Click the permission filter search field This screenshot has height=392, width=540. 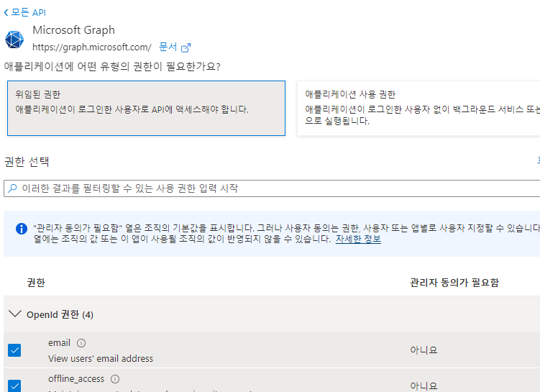click(272, 188)
